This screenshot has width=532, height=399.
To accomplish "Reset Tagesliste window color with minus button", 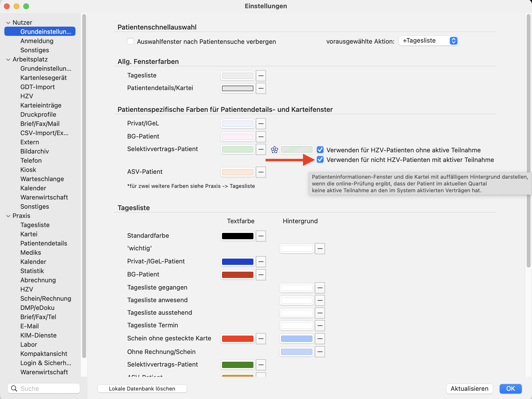I will pos(261,76).
